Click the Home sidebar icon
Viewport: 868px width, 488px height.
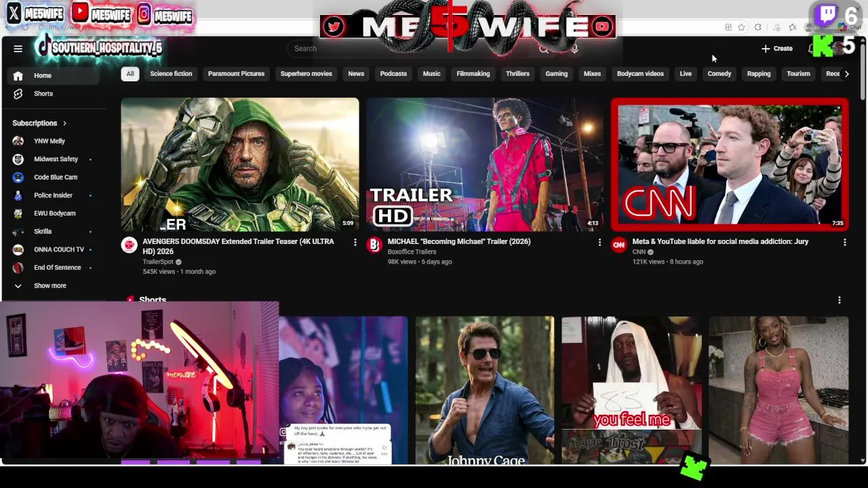[18, 76]
